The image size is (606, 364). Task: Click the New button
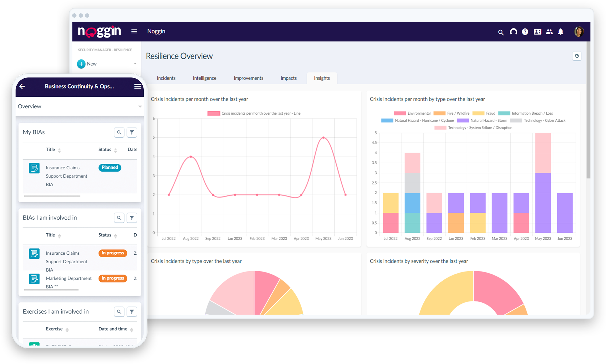87,64
